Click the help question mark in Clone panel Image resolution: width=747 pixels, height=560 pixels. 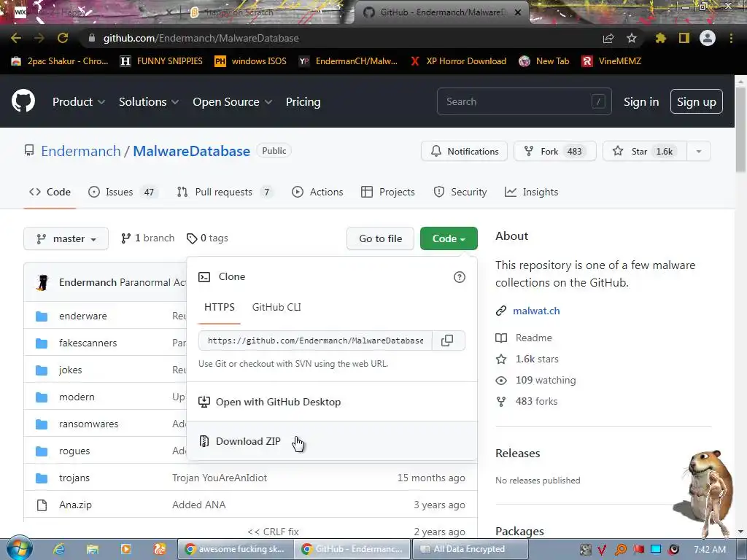(x=460, y=277)
